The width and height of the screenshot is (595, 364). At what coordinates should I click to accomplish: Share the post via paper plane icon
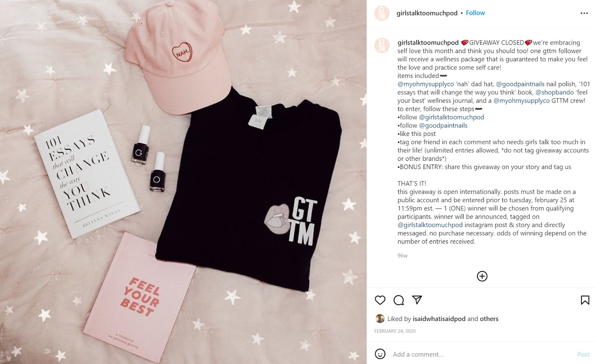tap(417, 300)
